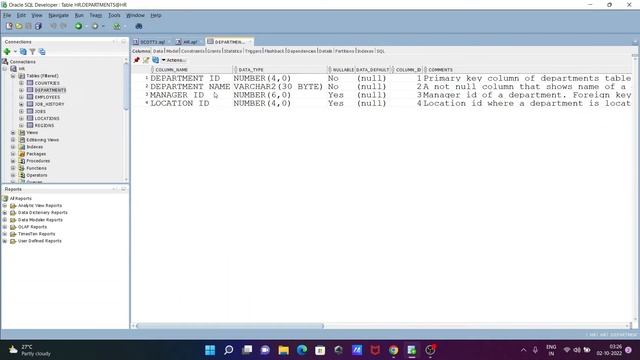640x360 pixels.
Task: Switch to the Dependencies tab
Action: [301, 51]
